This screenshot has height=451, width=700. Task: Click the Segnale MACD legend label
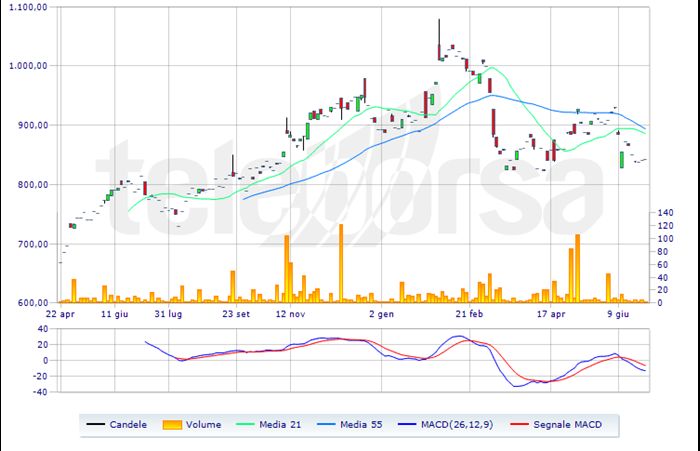click(567, 425)
